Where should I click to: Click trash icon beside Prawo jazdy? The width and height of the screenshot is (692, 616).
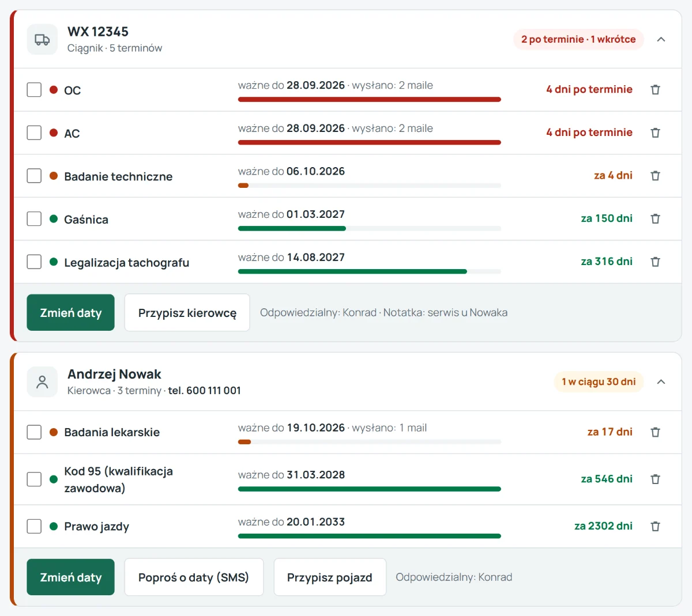coord(655,526)
